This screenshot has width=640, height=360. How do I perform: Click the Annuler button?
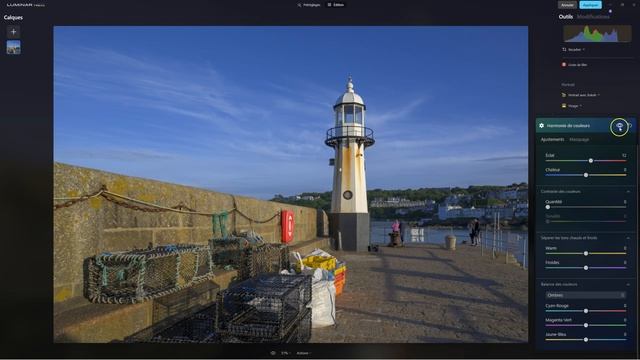pyautogui.click(x=567, y=5)
